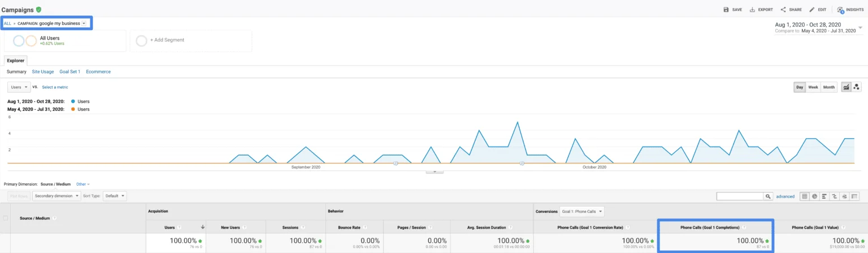Switch to line chart view icon
868x253 pixels.
point(846,87)
